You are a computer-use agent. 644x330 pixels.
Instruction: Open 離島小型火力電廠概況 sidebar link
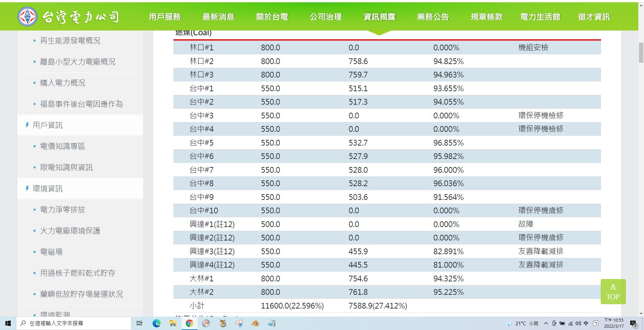pyautogui.click(x=77, y=62)
